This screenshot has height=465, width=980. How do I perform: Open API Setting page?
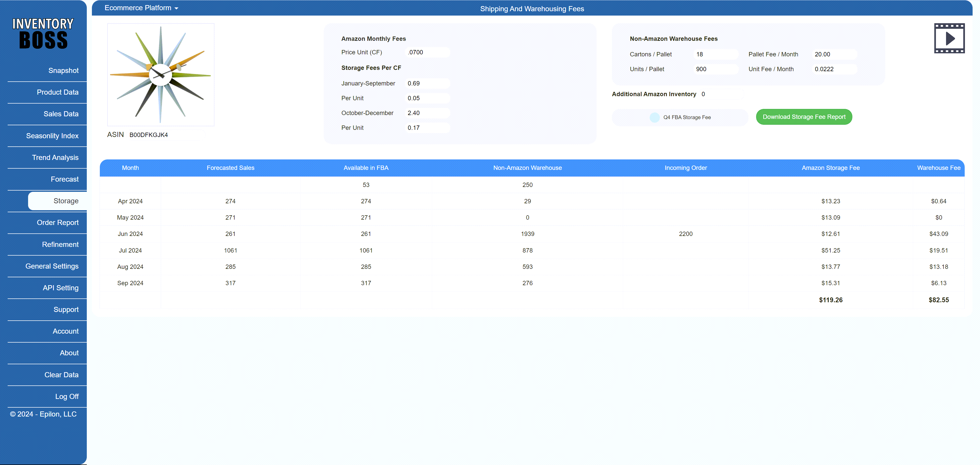61,288
